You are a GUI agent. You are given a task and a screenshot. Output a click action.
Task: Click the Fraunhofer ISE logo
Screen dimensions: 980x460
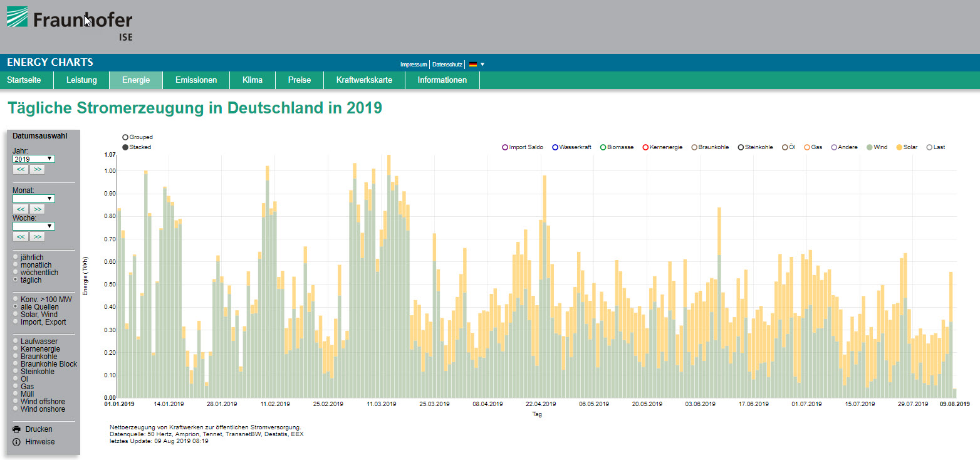tap(69, 23)
